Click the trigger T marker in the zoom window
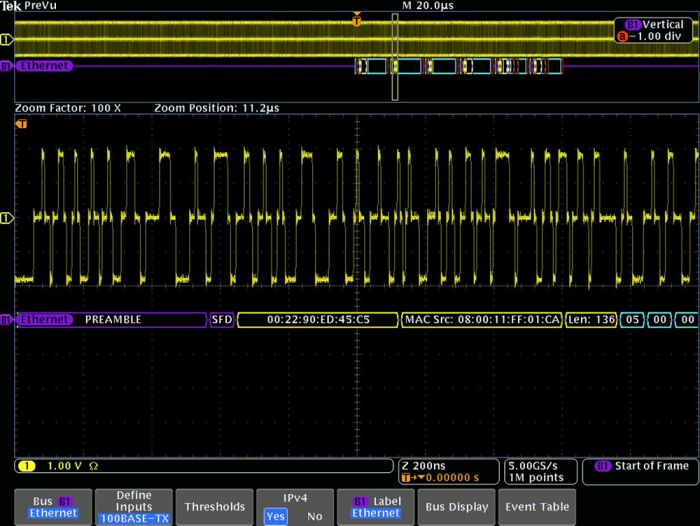 point(22,124)
